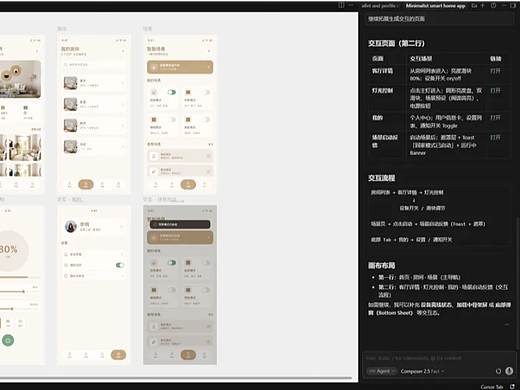Click the icon next to Cursor Tab
The width and height of the screenshot is (520, 390).
click(x=512, y=387)
